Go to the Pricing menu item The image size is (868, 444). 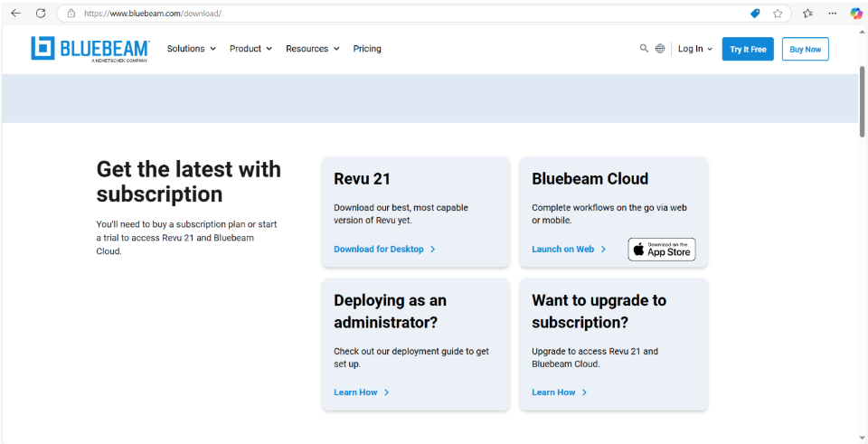367,49
